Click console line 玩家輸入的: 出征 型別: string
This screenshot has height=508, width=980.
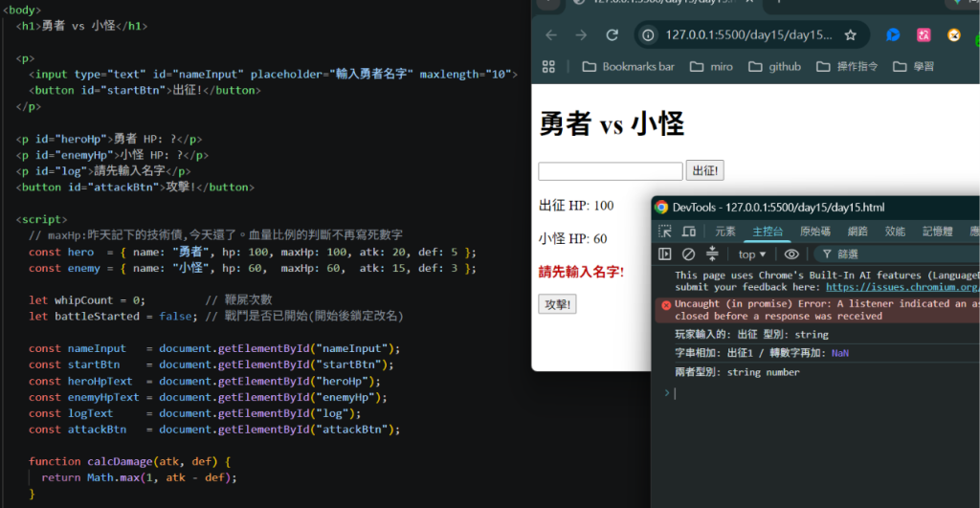coord(752,335)
